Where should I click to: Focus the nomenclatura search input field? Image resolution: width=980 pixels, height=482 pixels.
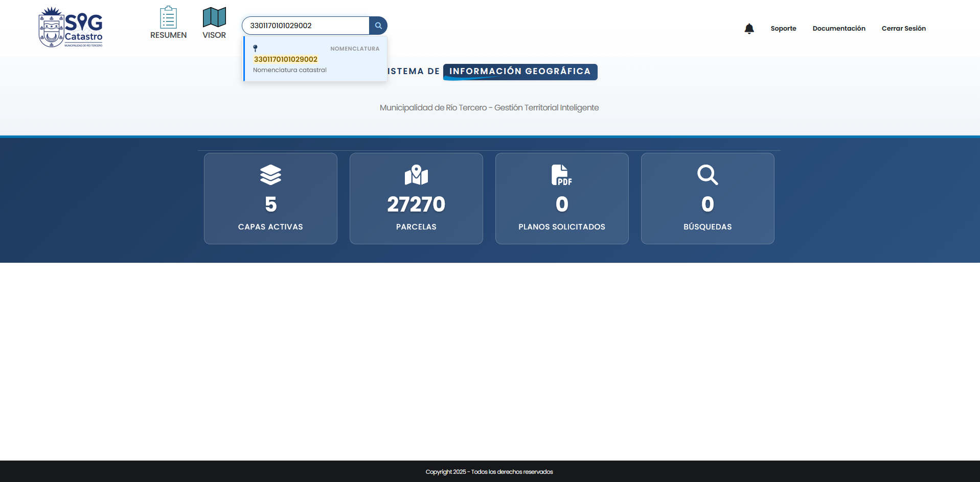(305, 26)
